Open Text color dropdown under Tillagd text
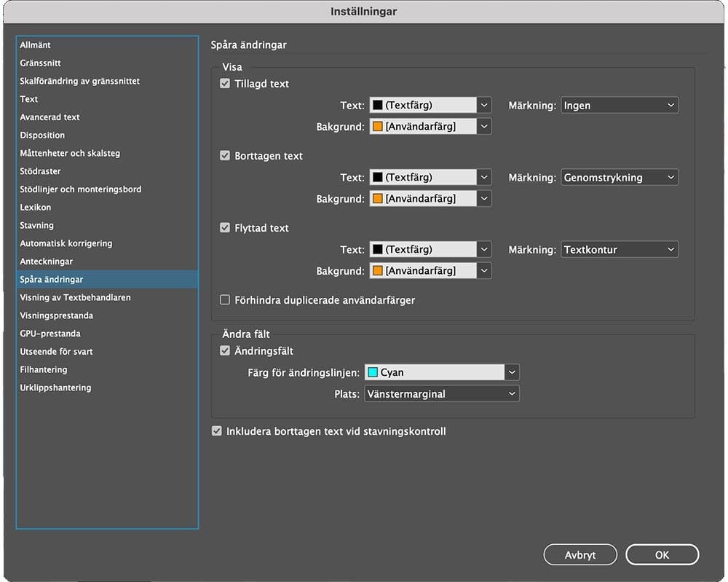 (x=430, y=106)
